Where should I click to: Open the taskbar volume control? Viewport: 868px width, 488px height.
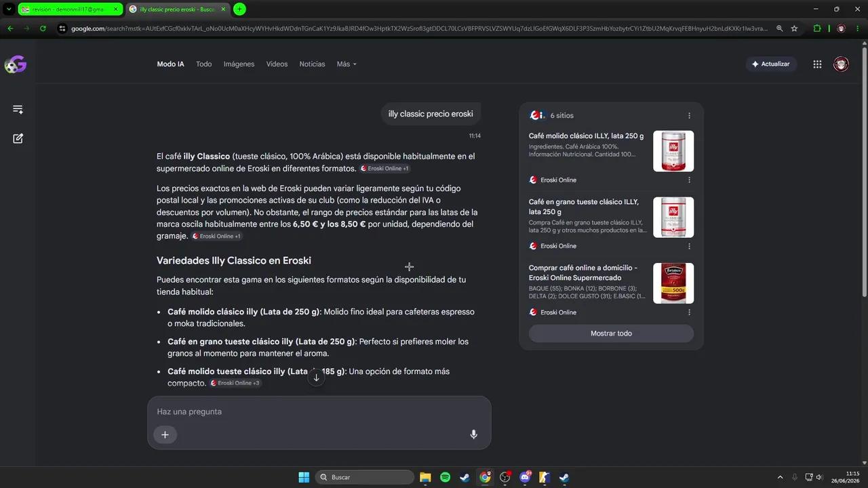[x=819, y=477]
